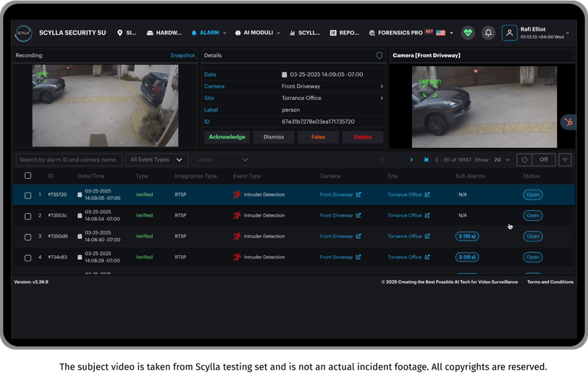This screenshot has width=588, height=376.
Task: Open Front Driveway external link icon in row #735720
Action: [x=358, y=194]
